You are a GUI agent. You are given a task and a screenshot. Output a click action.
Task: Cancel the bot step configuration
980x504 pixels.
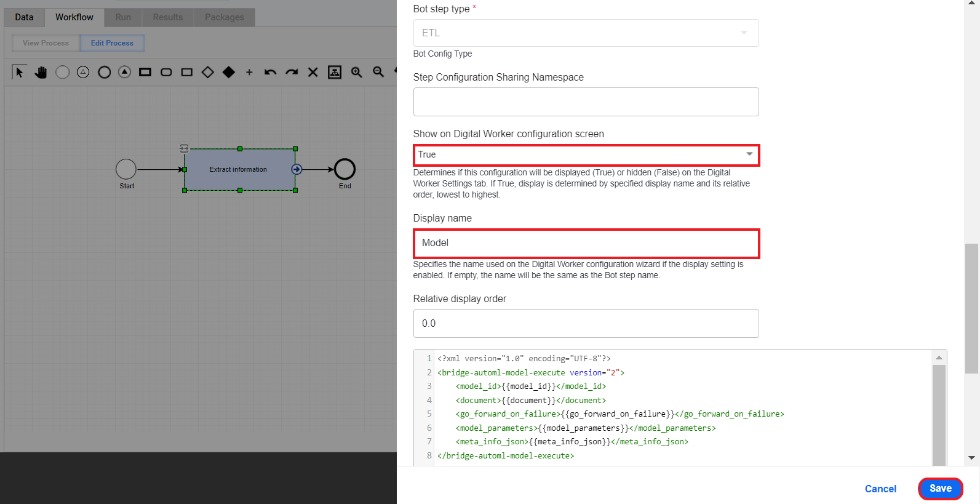coord(880,489)
